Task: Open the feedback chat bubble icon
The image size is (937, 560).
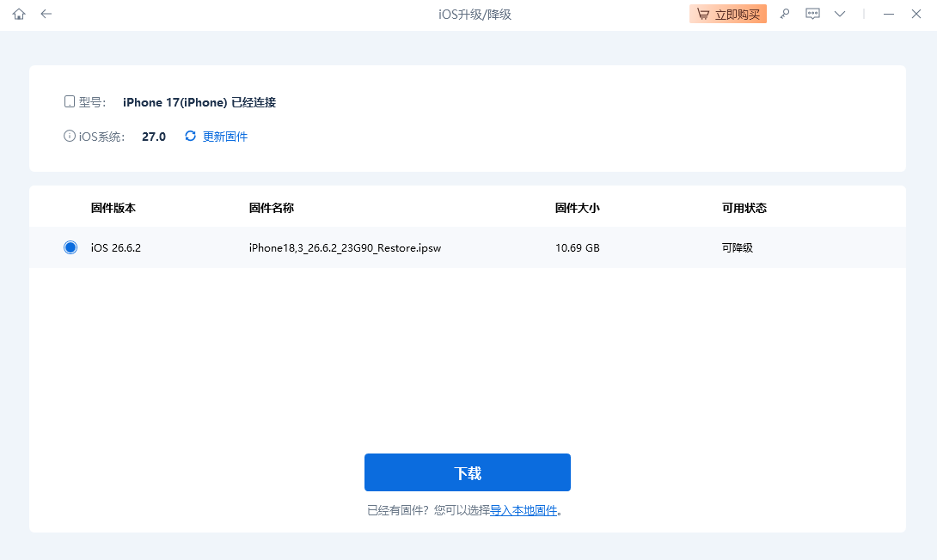Action: pos(812,14)
